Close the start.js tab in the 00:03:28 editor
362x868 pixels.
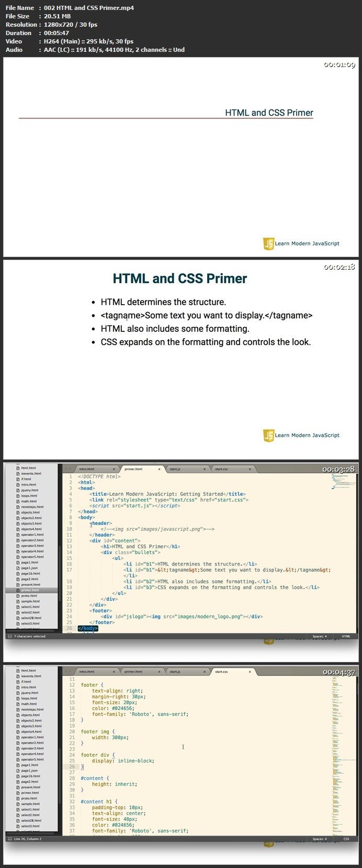pyautogui.click(x=204, y=469)
